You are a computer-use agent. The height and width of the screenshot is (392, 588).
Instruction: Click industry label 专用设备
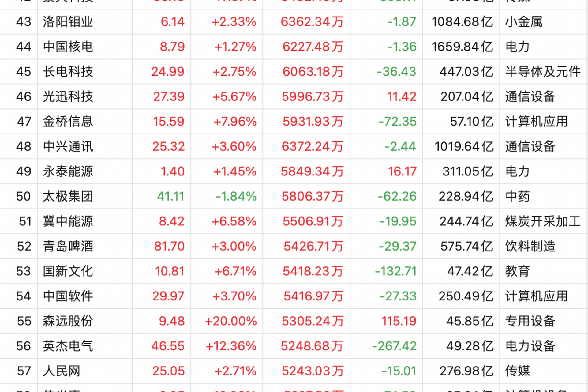coord(530,321)
